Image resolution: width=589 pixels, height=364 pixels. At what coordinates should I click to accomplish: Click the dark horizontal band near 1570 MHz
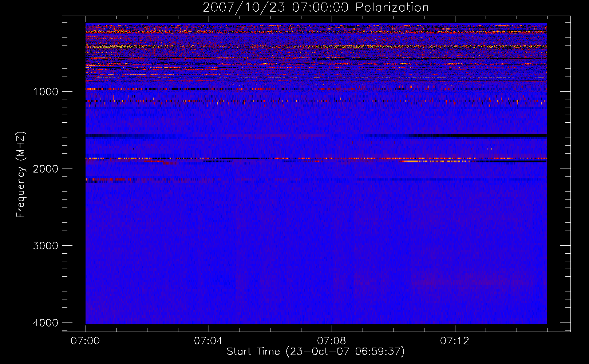pos(316,135)
